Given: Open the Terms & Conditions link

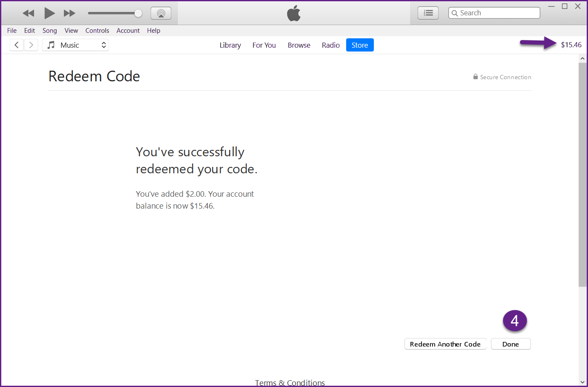Looking at the screenshot, I should tap(290, 383).
